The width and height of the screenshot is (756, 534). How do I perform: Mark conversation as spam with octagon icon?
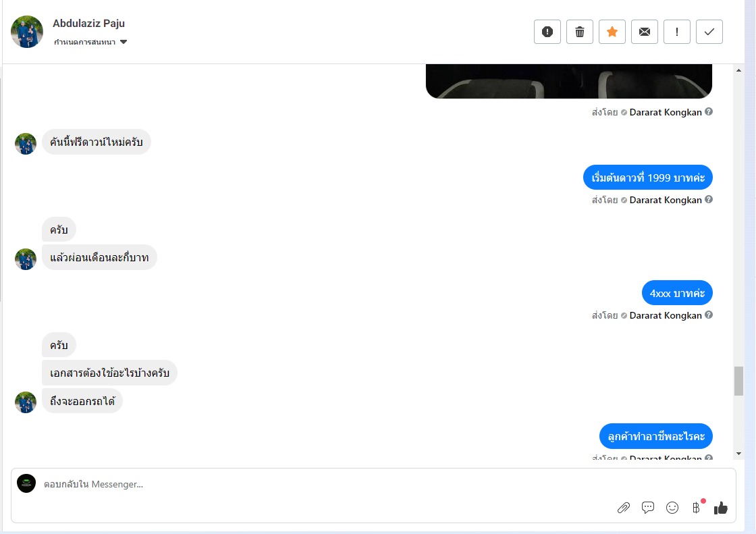pos(547,32)
